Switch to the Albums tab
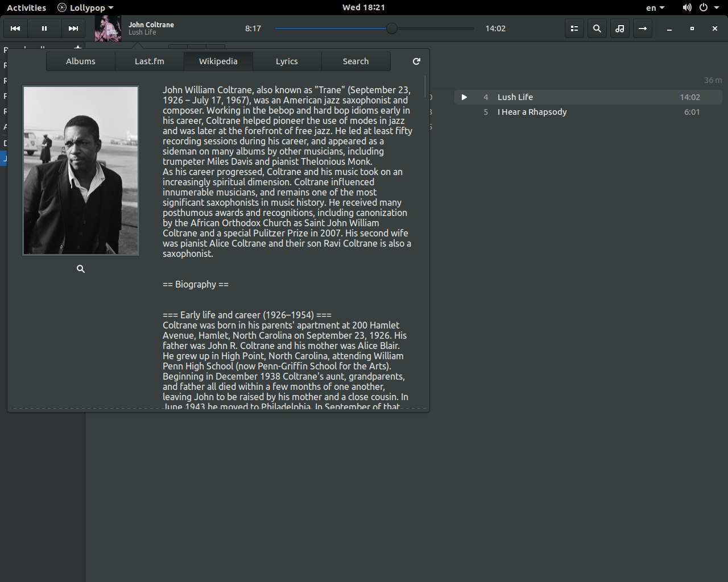 [81, 61]
